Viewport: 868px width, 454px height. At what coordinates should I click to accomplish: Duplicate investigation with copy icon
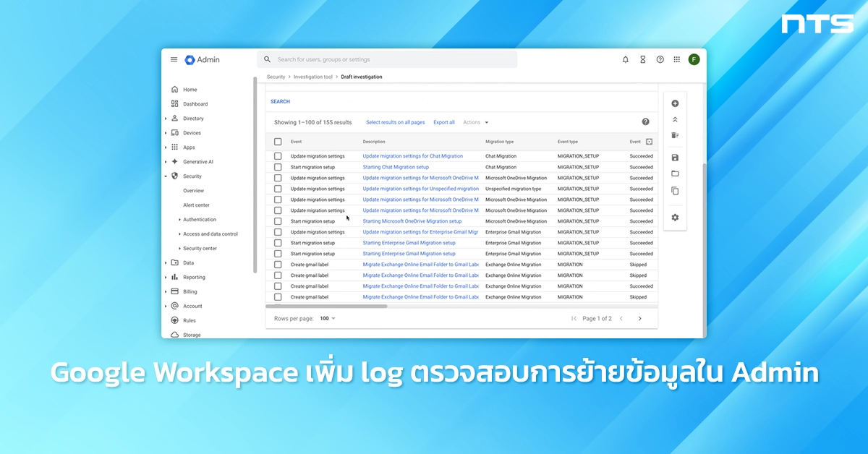675,191
